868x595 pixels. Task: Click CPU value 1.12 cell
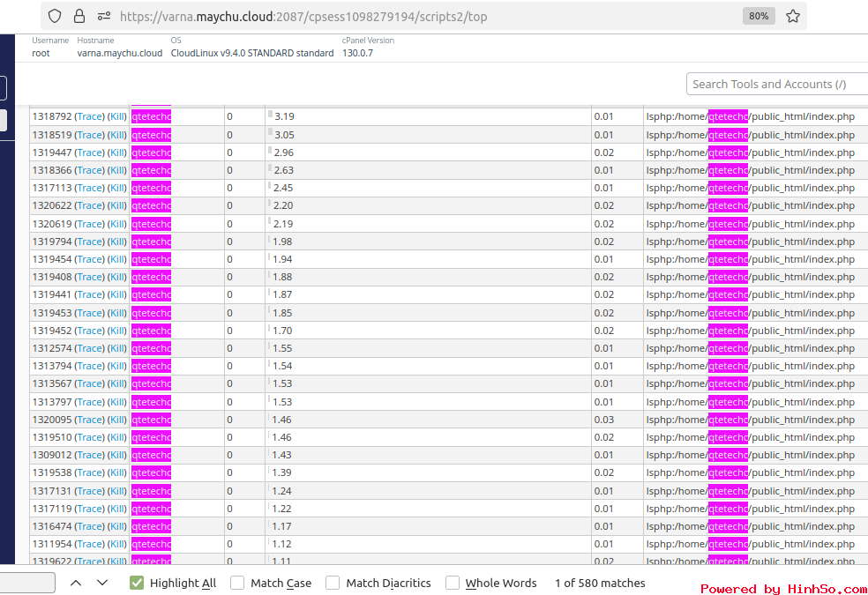pos(428,544)
